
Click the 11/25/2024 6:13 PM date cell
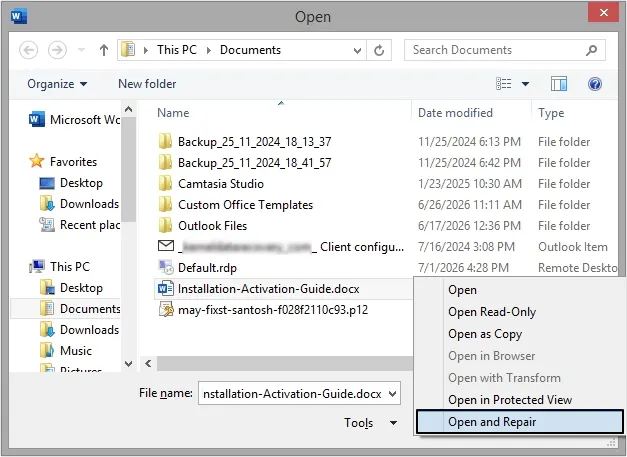[469, 142]
